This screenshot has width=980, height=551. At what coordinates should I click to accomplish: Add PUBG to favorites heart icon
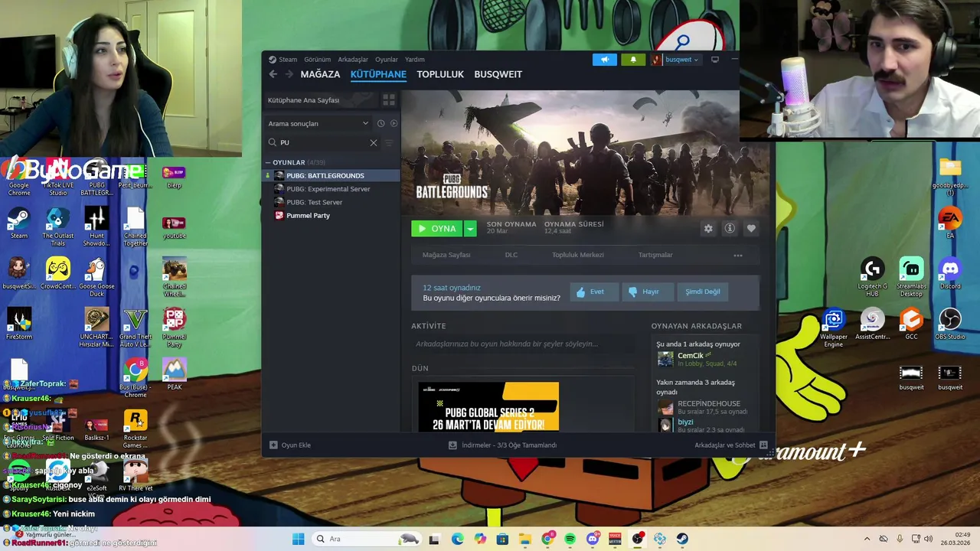point(751,228)
